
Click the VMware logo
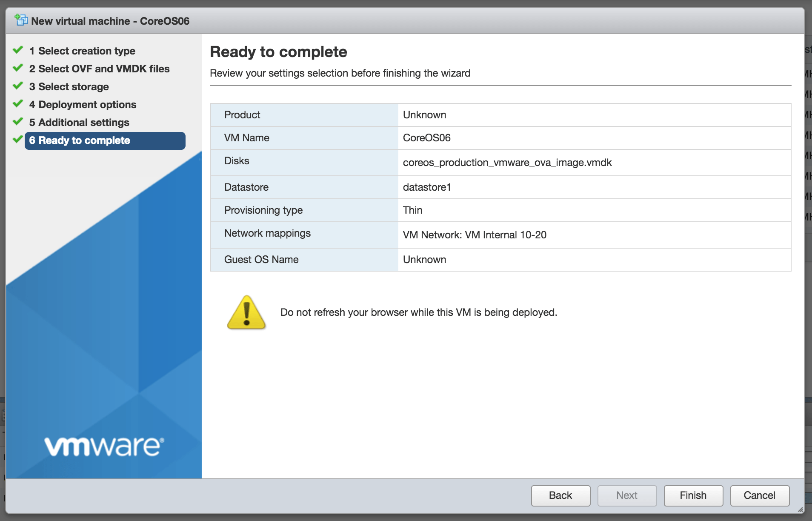[x=103, y=445]
